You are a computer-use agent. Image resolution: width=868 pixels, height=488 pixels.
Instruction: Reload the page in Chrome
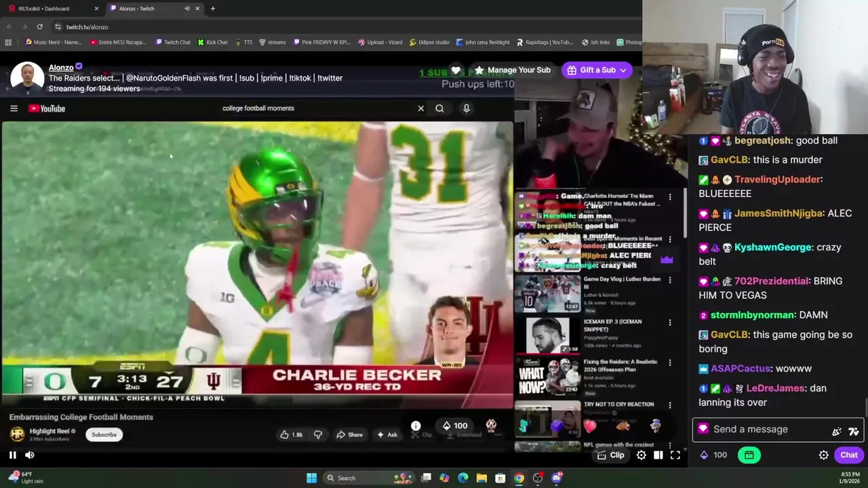pyautogui.click(x=40, y=26)
